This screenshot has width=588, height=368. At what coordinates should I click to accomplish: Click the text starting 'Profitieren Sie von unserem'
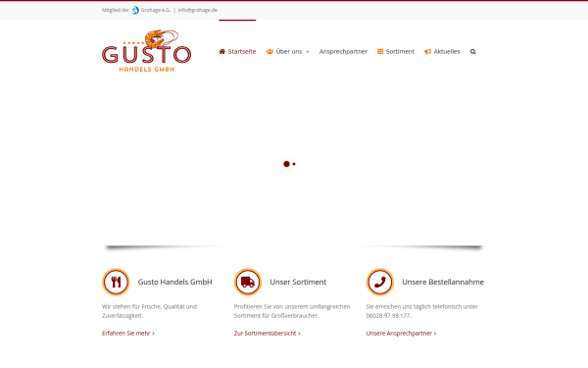point(292,311)
